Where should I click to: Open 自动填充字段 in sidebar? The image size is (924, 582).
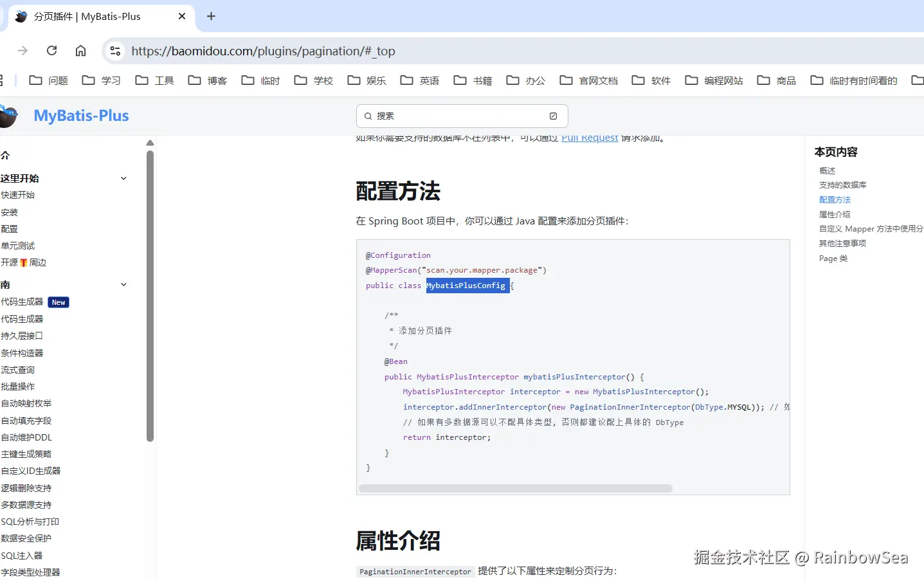coord(26,421)
